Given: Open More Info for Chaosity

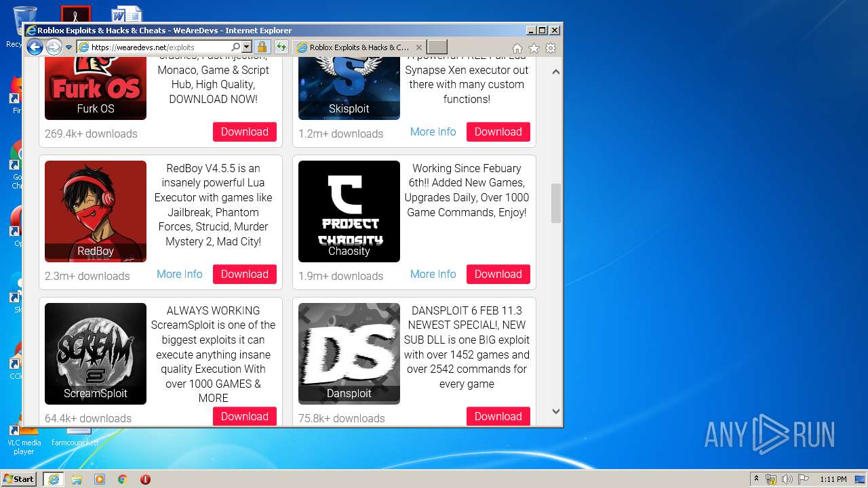Looking at the screenshot, I should 433,274.
